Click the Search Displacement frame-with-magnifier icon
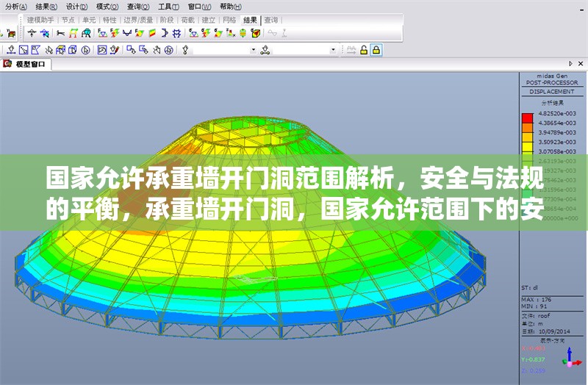The height and width of the screenshot is (385, 588). coord(86,33)
